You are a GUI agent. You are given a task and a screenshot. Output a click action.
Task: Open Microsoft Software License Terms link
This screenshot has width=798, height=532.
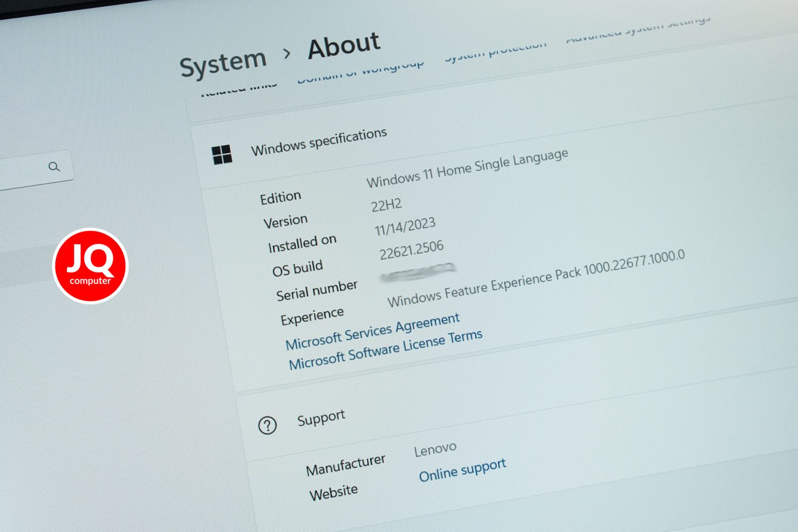point(386,349)
